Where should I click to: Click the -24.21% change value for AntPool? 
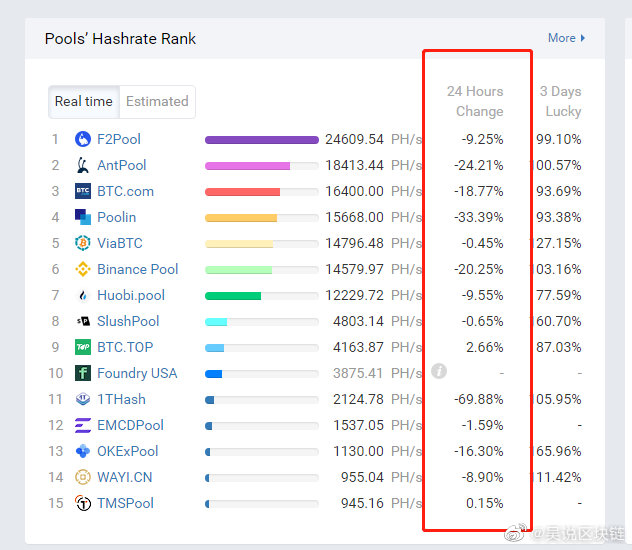[x=478, y=165]
